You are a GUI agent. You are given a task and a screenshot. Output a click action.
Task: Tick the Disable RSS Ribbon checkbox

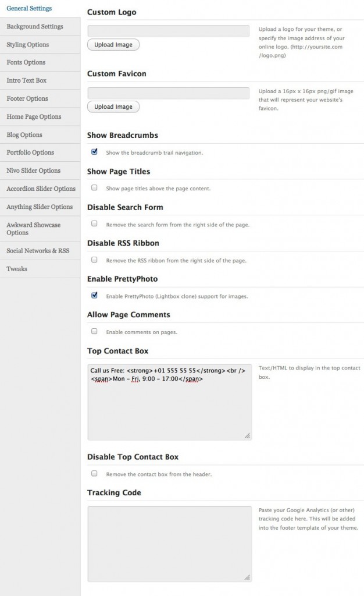94,260
